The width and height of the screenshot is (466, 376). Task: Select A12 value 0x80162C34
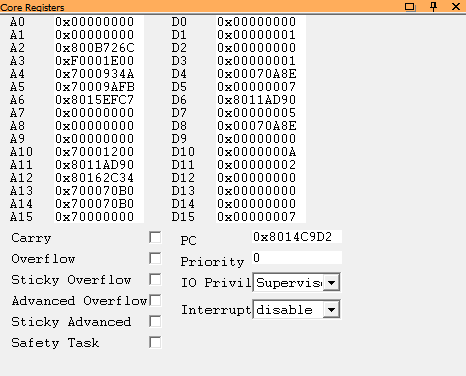pos(99,178)
